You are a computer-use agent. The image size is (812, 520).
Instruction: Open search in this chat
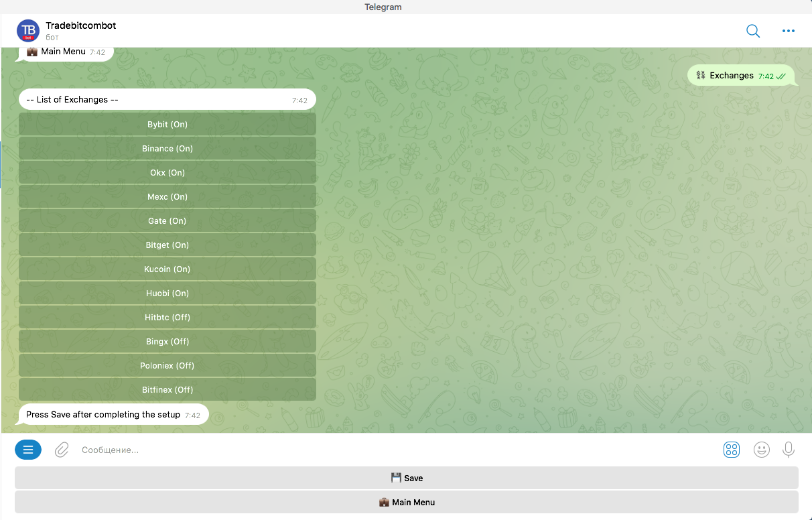[753, 31]
